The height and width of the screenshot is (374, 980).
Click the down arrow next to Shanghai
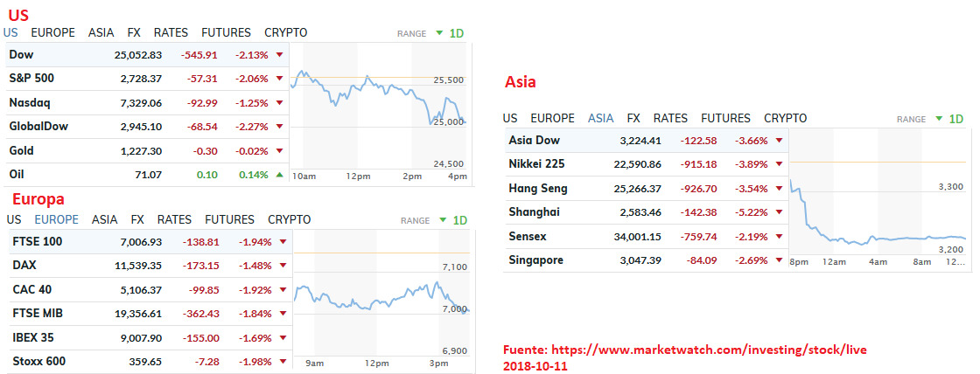click(x=779, y=212)
